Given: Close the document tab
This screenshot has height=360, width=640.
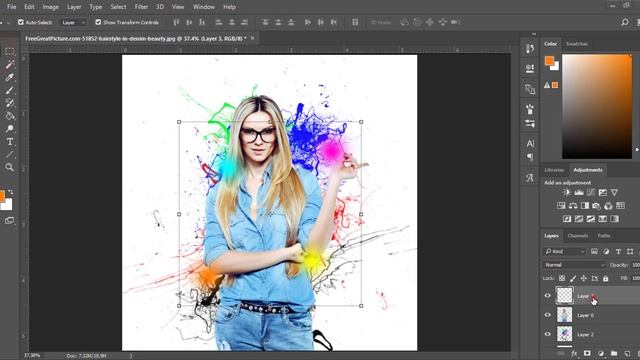Looking at the screenshot, I should 252,38.
